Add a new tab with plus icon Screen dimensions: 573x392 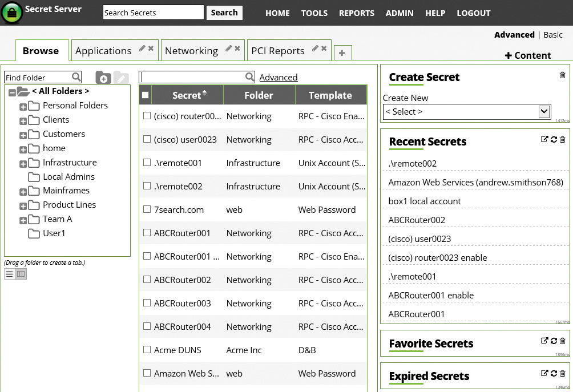342,52
